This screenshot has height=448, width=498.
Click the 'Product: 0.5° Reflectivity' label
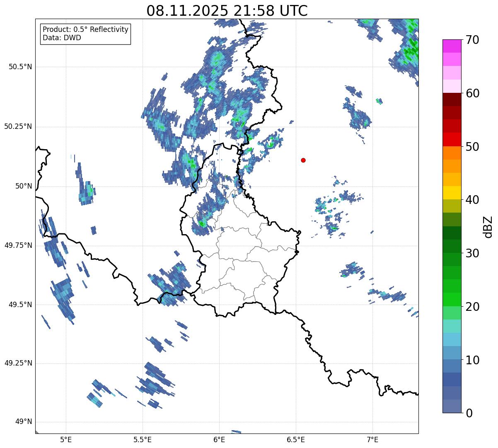tap(85, 30)
